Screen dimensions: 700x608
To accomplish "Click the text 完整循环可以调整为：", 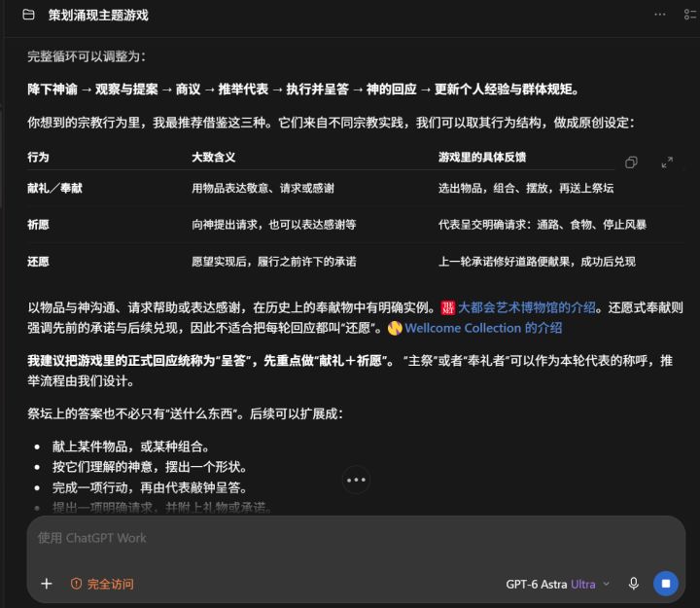I will pos(87,56).
